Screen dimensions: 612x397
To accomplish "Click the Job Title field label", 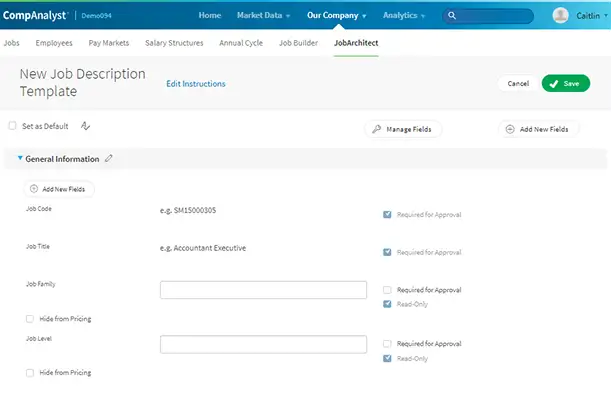I will point(38,246).
